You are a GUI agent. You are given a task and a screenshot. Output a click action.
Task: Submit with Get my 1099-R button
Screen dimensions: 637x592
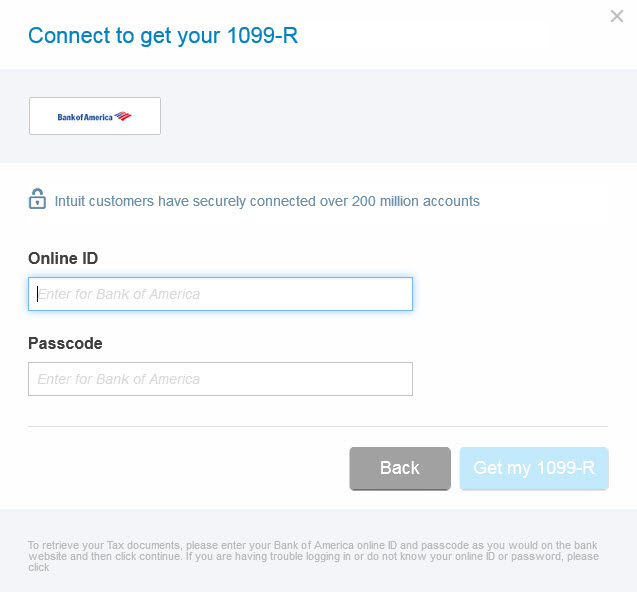coord(534,468)
